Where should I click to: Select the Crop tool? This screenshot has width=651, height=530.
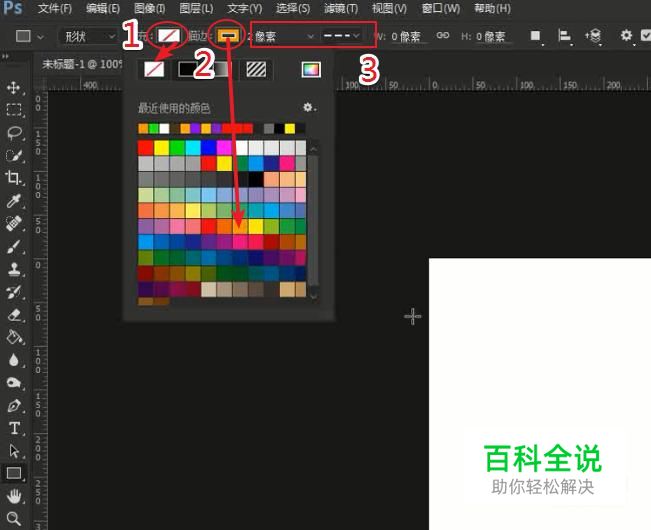[x=14, y=178]
